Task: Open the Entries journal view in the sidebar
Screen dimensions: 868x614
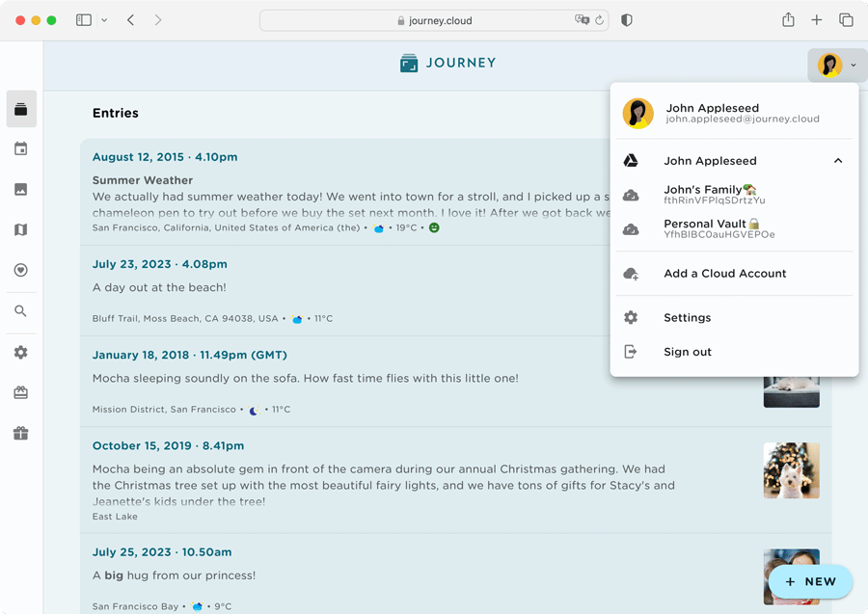Action: 20,109
